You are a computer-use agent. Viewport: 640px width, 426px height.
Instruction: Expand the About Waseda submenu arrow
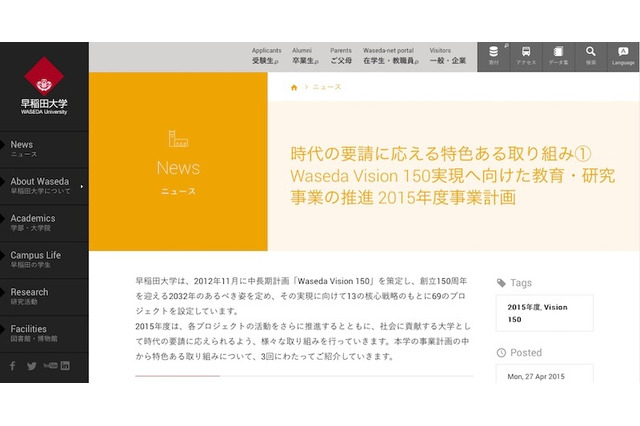[x=82, y=186]
